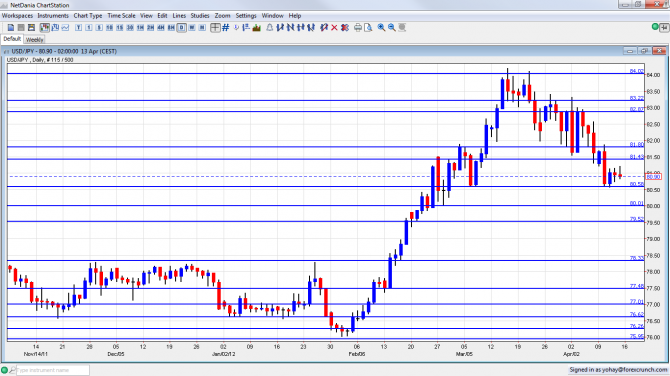This screenshot has height=376, width=670.
Task: Open the Time Scale menu
Action: [x=121, y=16]
